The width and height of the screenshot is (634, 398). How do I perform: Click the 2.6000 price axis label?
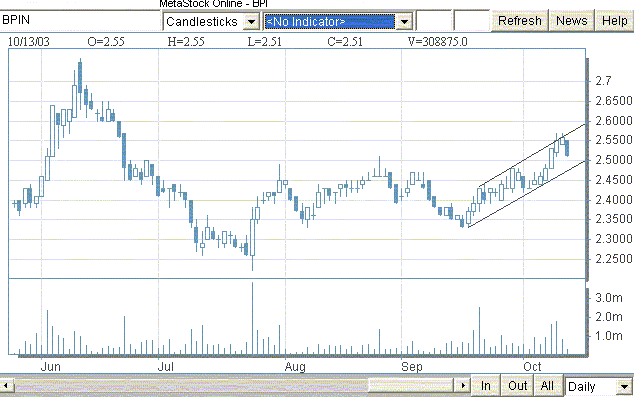click(x=613, y=121)
